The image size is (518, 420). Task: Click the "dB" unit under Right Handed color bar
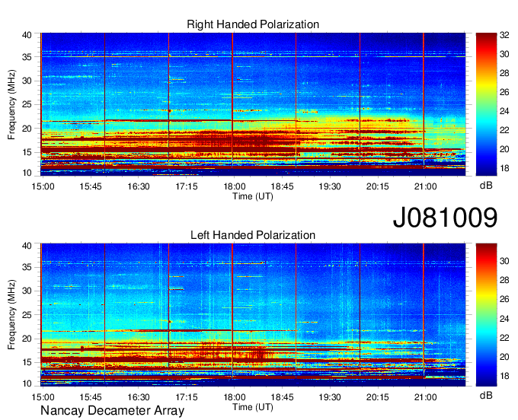486,186
